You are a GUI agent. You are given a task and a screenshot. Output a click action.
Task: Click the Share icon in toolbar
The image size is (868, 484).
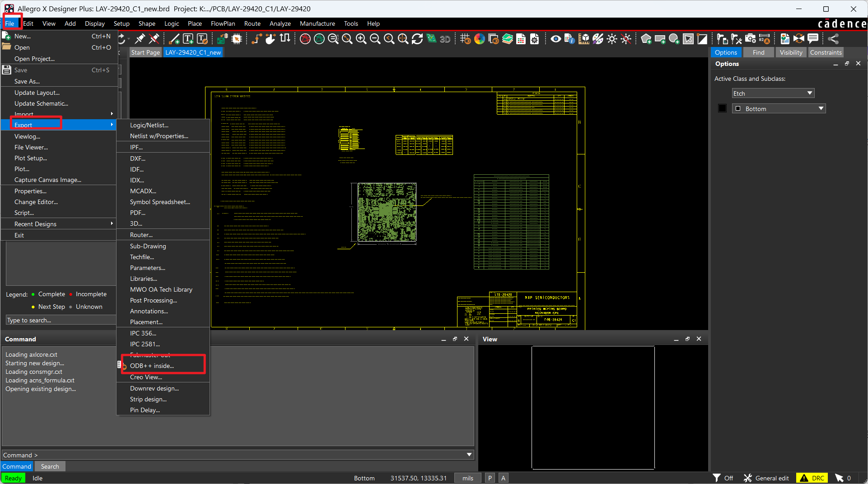click(834, 39)
